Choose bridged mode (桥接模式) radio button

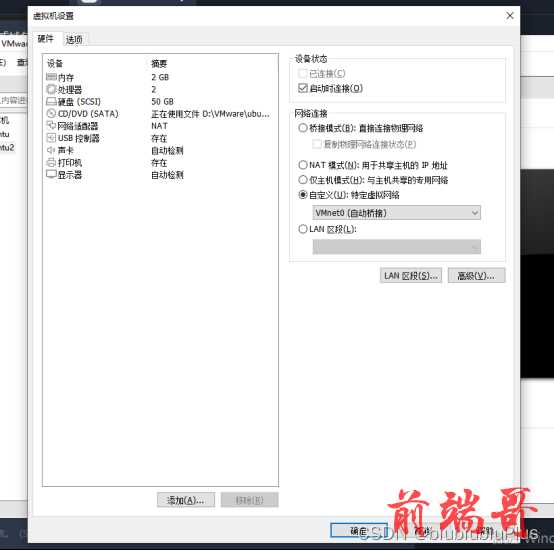pyautogui.click(x=303, y=128)
